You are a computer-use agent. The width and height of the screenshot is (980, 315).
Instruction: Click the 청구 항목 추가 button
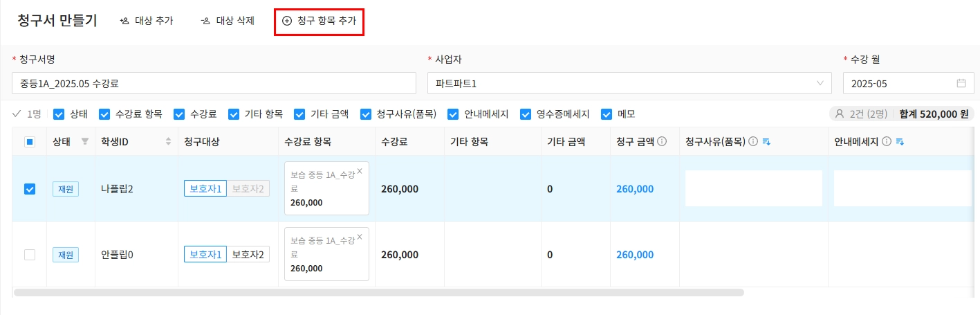319,21
